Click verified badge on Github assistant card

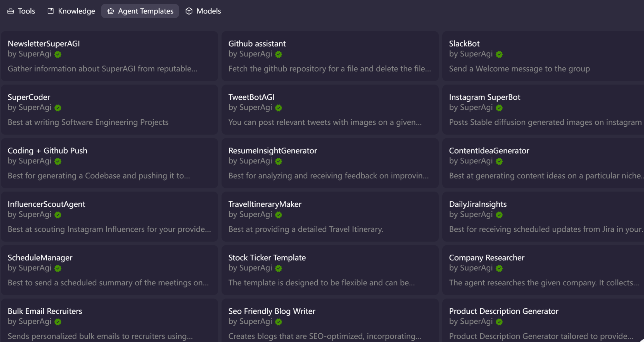[x=279, y=54]
